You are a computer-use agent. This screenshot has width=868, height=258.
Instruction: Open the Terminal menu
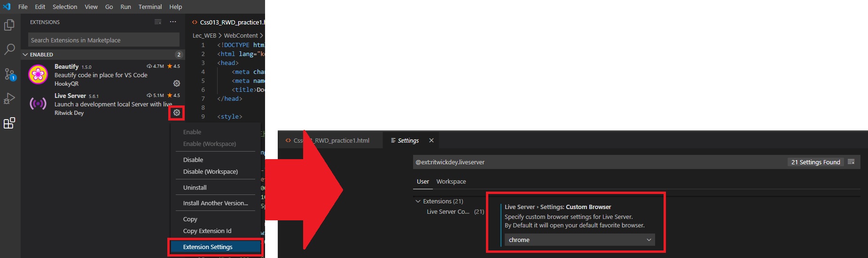coord(150,7)
